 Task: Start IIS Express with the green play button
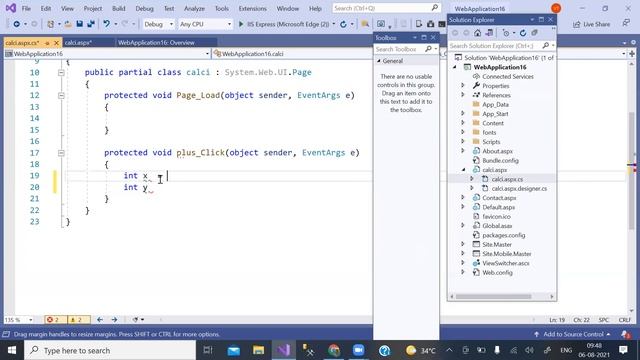(x=241, y=24)
